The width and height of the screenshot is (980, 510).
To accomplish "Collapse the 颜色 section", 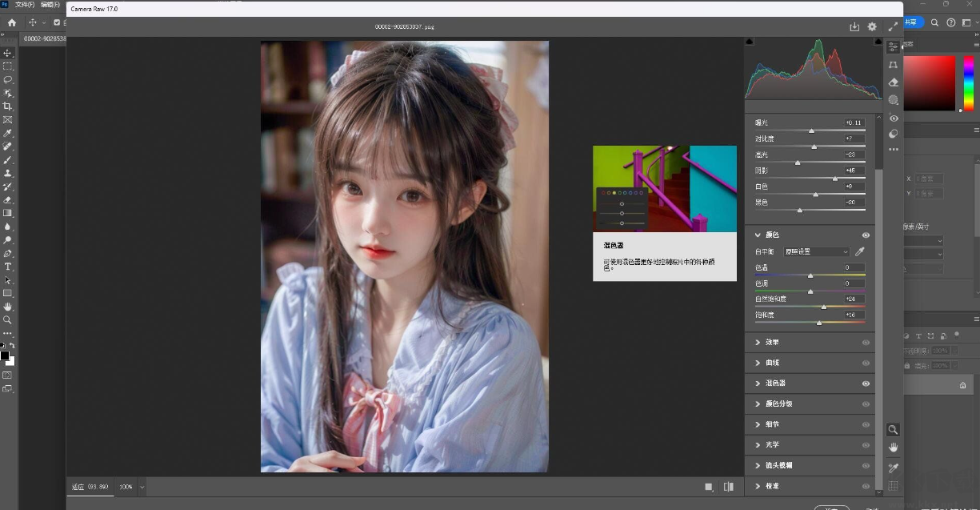I will coord(758,235).
